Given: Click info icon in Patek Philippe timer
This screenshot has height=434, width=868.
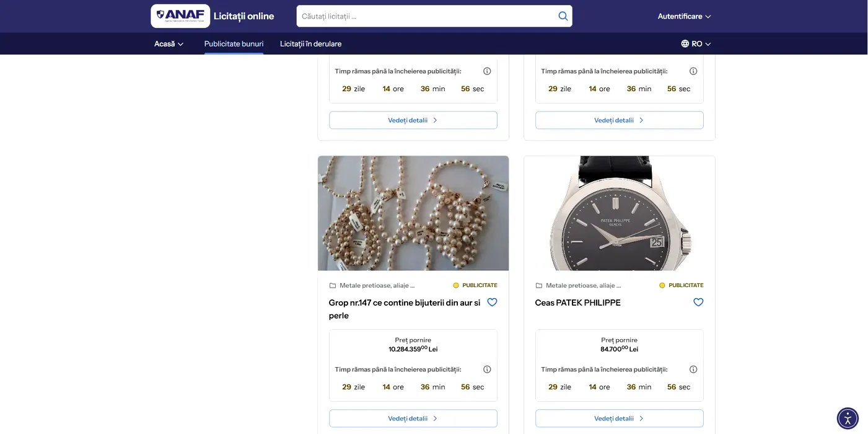Looking at the screenshot, I should click(693, 370).
